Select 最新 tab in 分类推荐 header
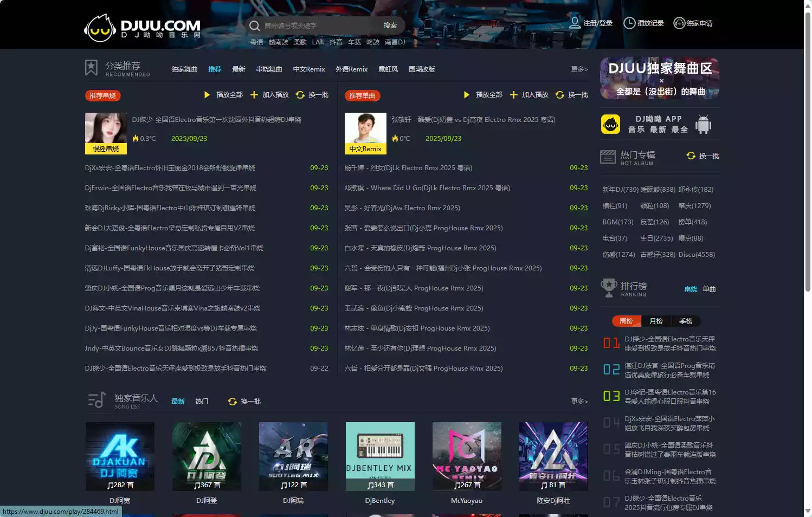The width and height of the screenshot is (812, 517). (x=239, y=69)
